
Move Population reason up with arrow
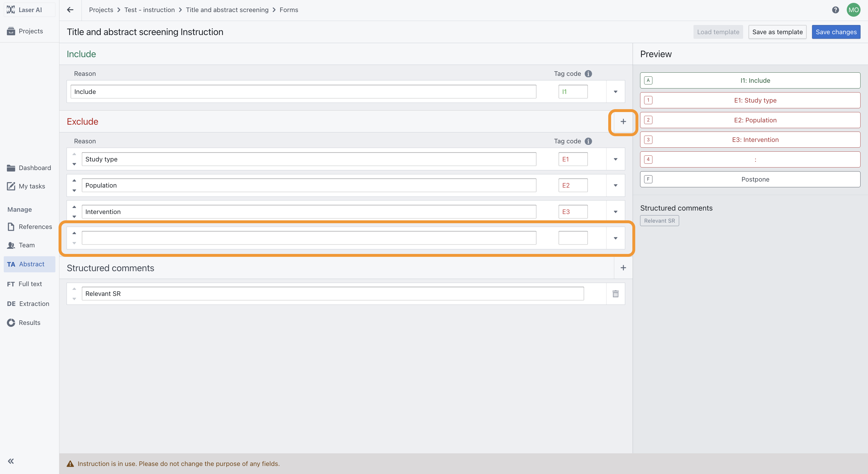(x=74, y=180)
